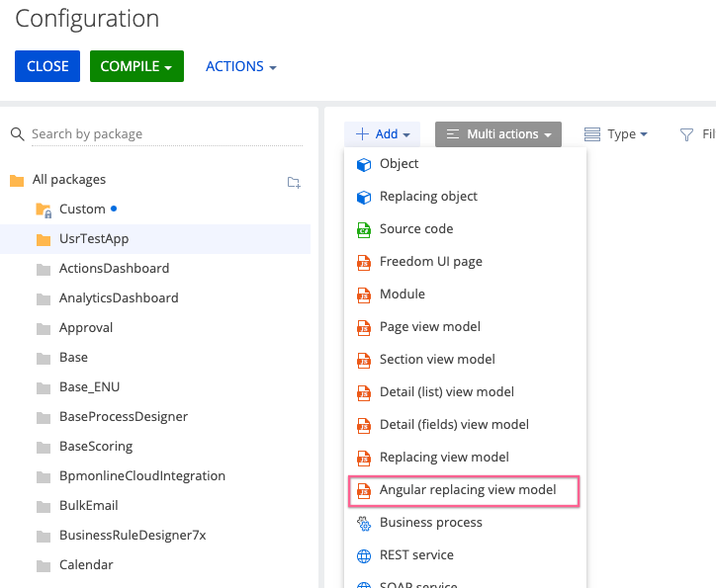Click the Page view model JS icon
This screenshot has height=588, width=716.
[x=364, y=328]
